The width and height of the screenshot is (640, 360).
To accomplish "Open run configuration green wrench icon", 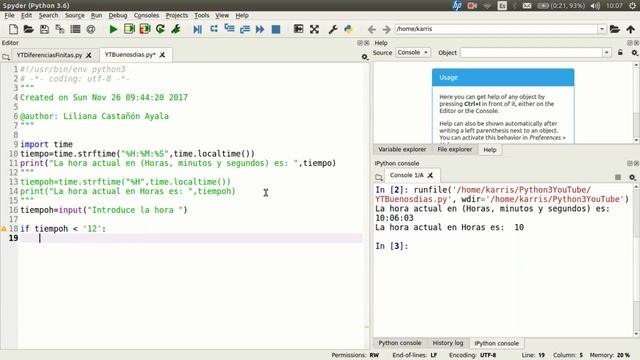I will coord(176,29).
